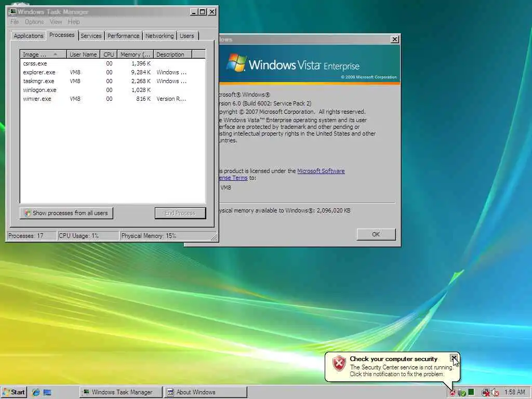Launch Internet Explorer from Quick Launch
532x399 pixels.
[36, 393]
